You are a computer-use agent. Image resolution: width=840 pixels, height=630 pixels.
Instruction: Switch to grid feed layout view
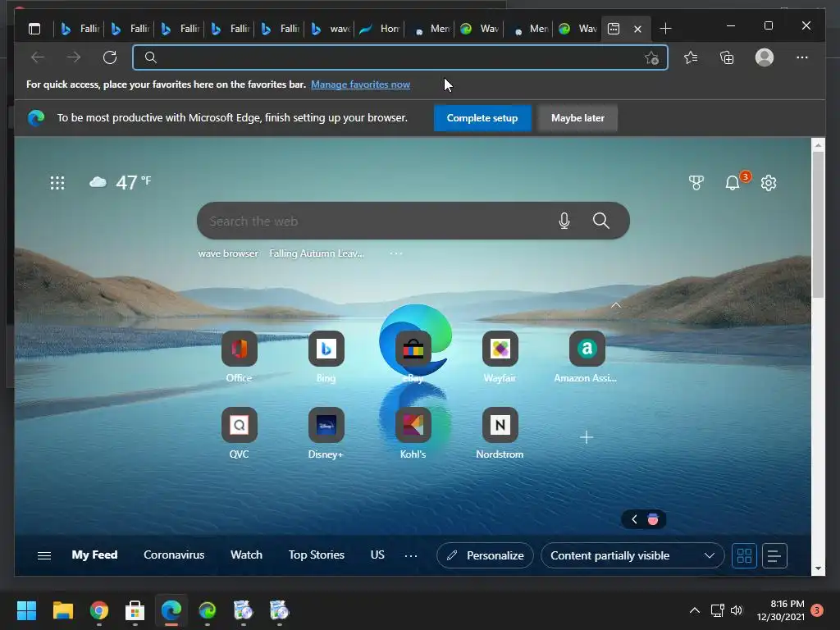pyautogui.click(x=744, y=555)
